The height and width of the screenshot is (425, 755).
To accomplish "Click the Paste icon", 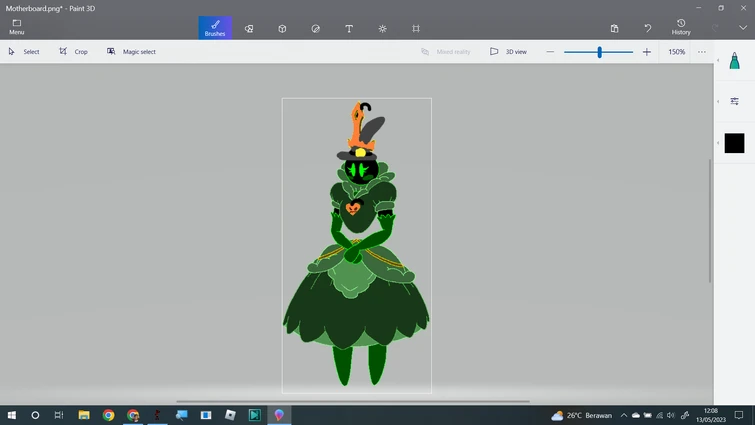I will 614,29.
